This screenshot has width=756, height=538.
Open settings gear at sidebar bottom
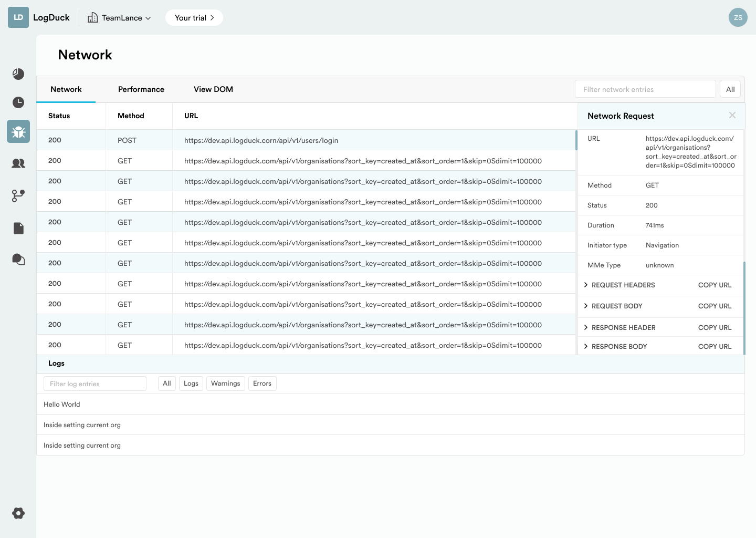(18, 513)
